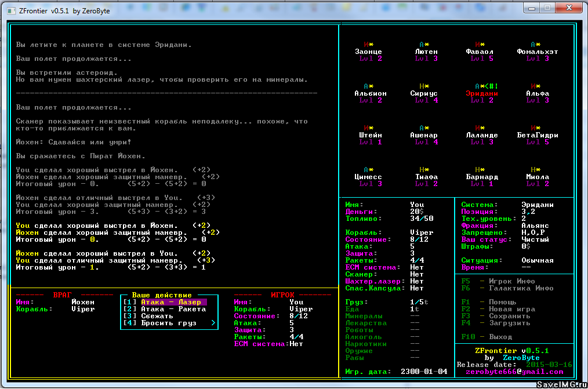The height and width of the screenshot is (389, 588).
Task: Select the Заонце star system
Action: 368,52
